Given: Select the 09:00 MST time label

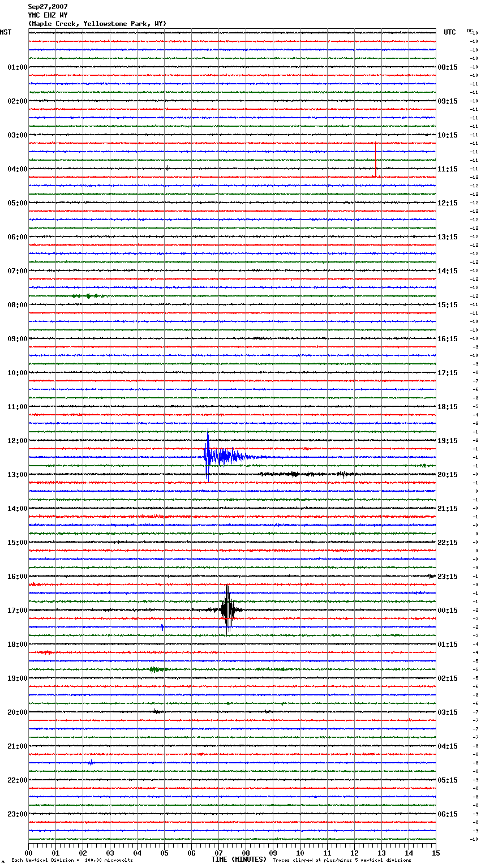Looking at the screenshot, I should [18, 339].
